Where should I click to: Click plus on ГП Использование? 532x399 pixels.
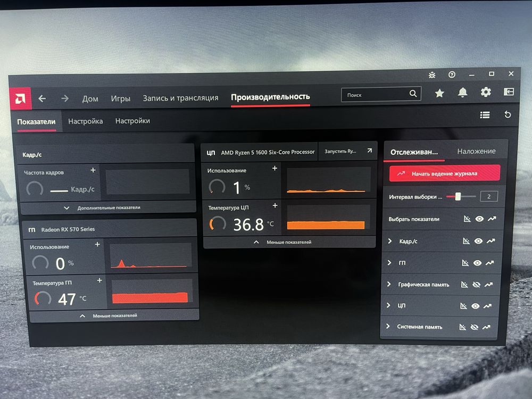point(97,244)
